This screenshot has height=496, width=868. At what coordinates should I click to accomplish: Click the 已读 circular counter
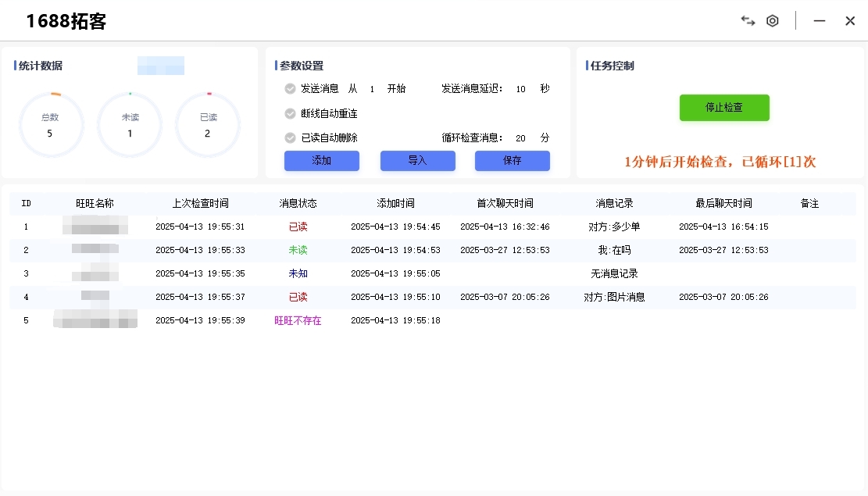208,125
